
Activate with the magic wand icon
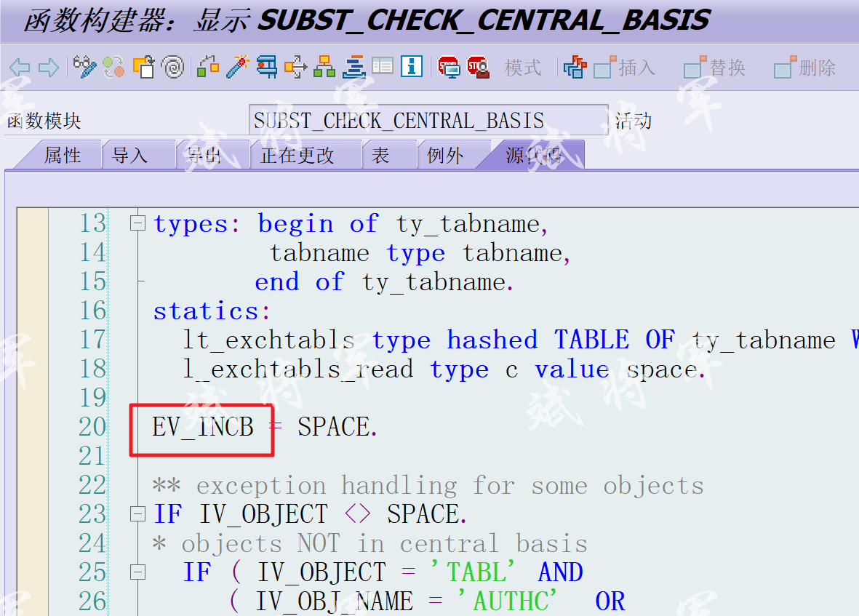tap(238, 68)
